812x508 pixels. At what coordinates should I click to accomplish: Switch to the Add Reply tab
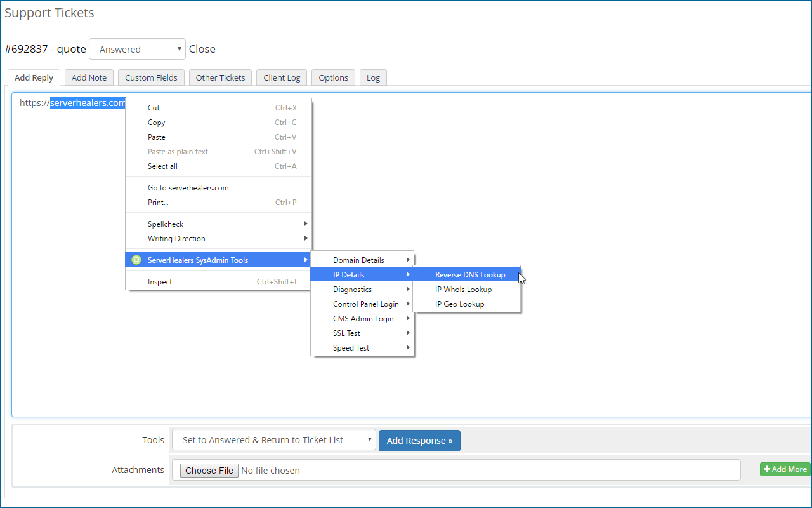pyautogui.click(x=34, y=77)
